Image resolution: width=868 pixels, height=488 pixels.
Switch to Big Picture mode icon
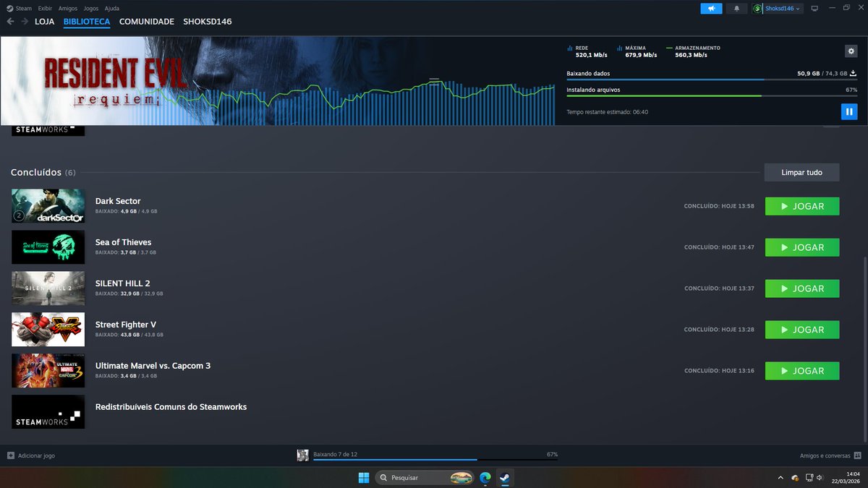point(814,8)
